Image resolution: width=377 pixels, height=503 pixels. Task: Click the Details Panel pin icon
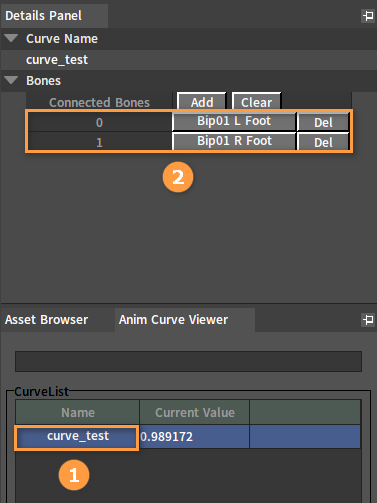368,16
